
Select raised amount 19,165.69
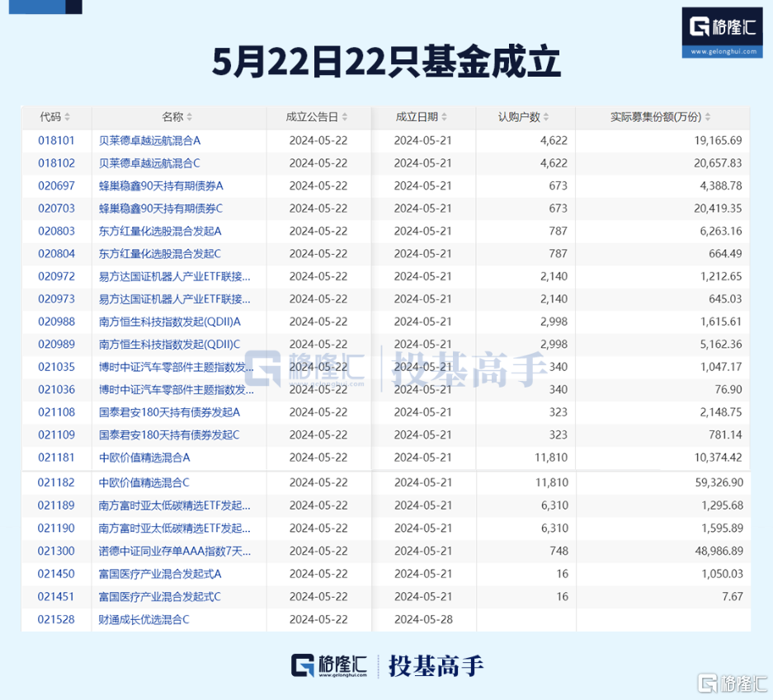(x=718, y=140)
